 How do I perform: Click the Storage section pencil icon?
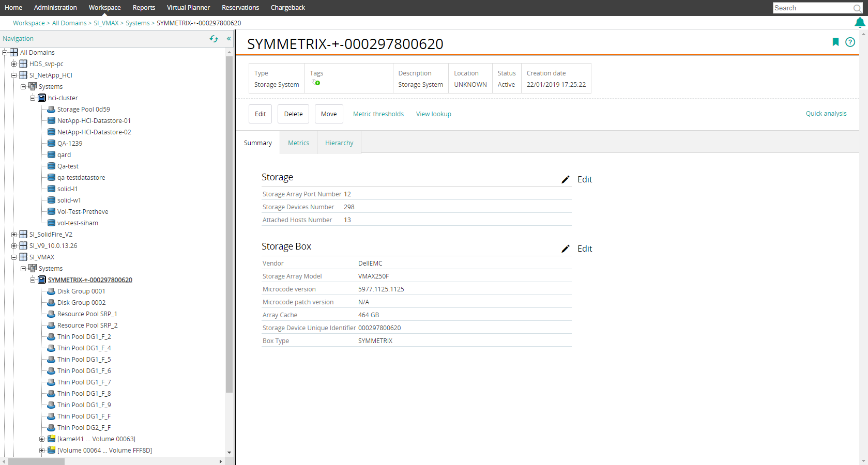pos(566,179)
